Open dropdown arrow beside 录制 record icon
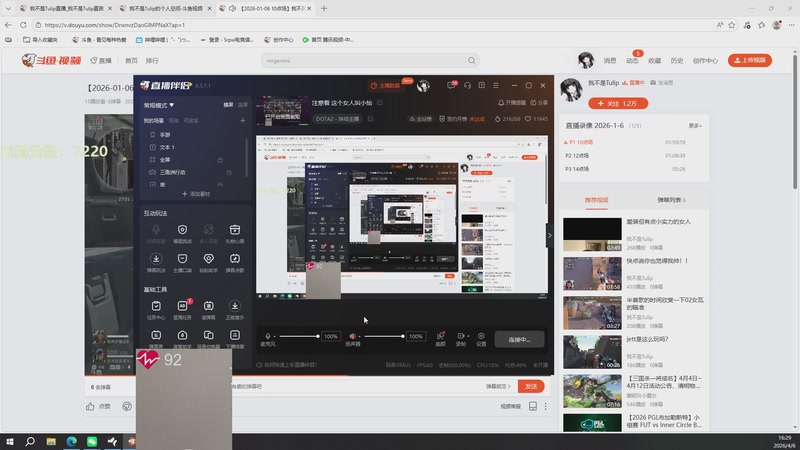The image size is (800, 450). tap(468, 336)
